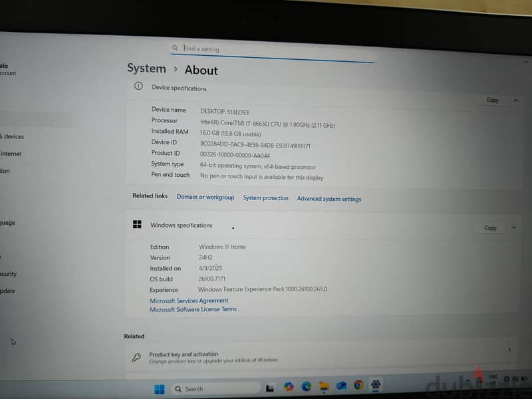Click the No pen or touch input text
Screen dimensions: 532x399
[261, 177]
